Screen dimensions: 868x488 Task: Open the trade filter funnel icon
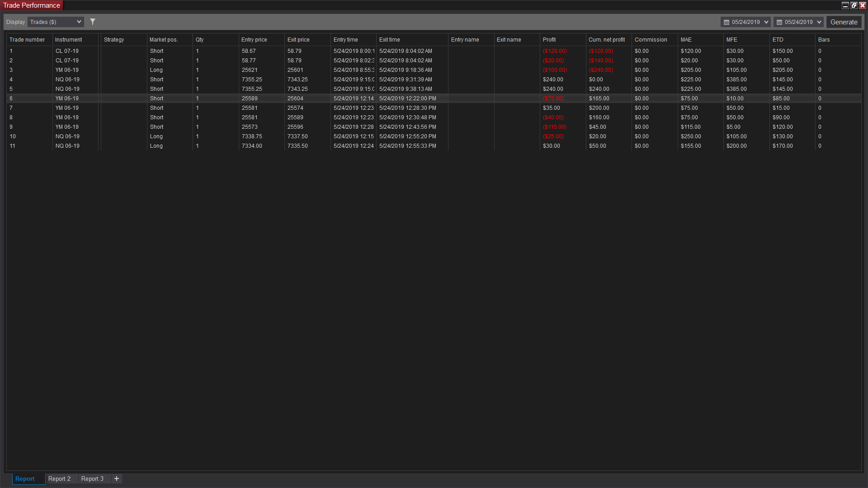coord(93,22)
